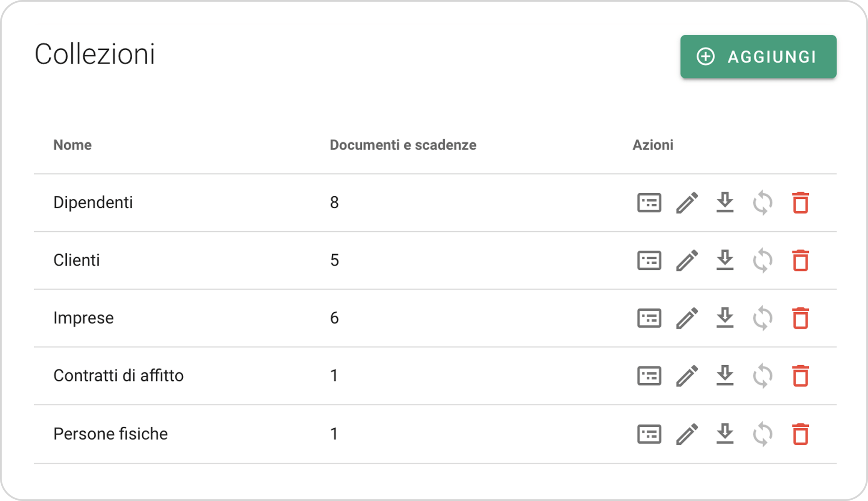Click the AGGIUNGI button
Viewport: 868px width, 501px height.
pos(758,57)
